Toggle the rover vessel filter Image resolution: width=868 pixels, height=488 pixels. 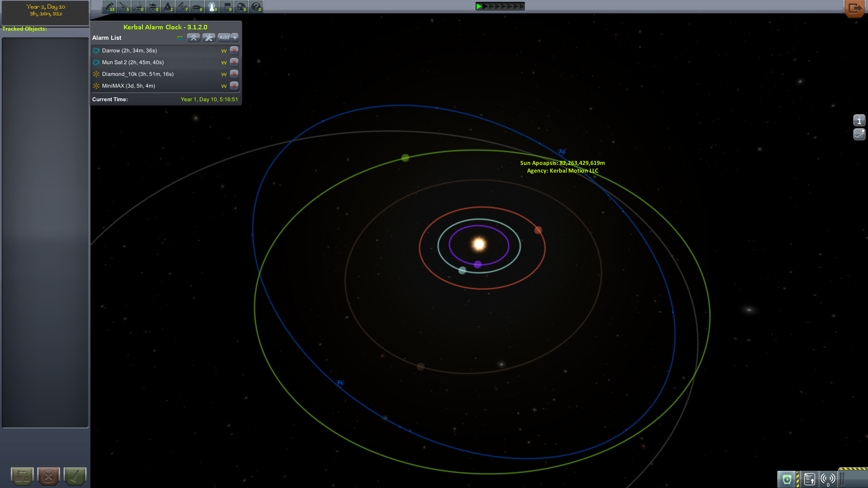coord(139,7)
